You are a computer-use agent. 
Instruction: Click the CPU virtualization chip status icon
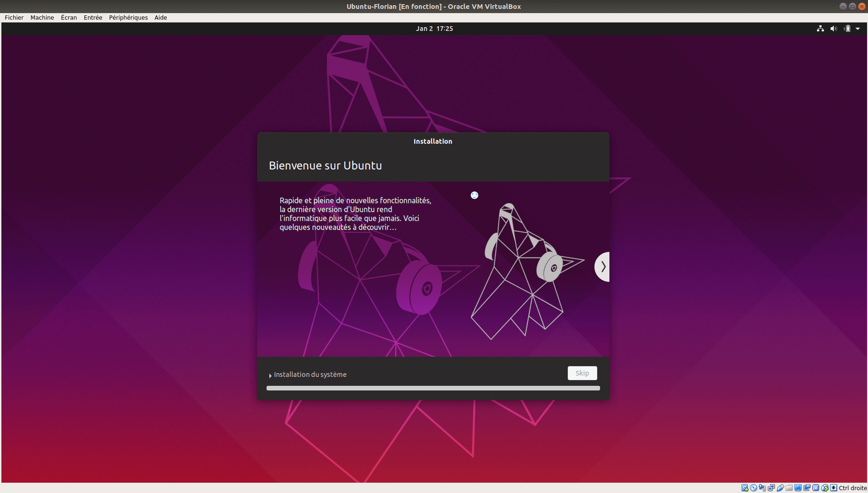816,488
